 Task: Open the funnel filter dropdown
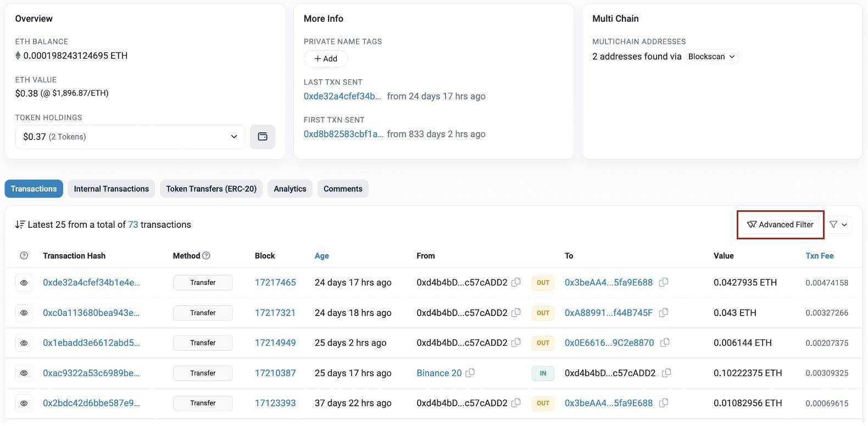[838, 225]
